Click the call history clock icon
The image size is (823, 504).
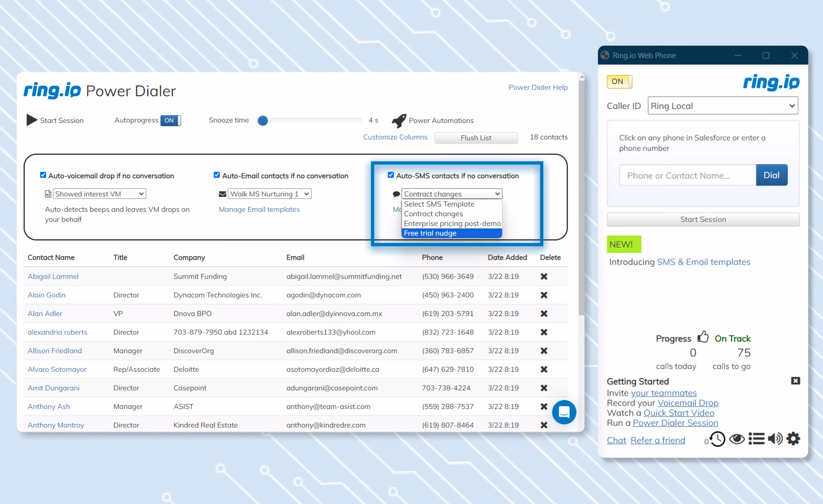coord(717,439)
